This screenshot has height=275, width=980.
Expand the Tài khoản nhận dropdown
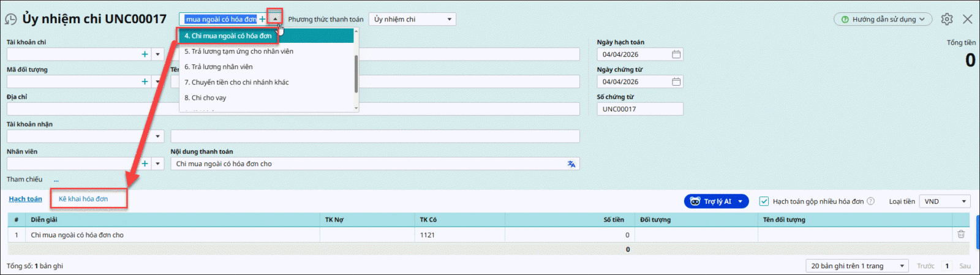[158, 137]
